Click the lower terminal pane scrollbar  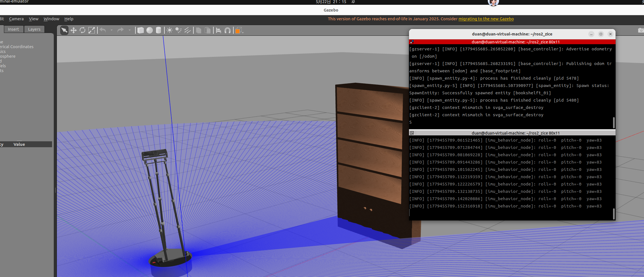click(x=614, y=214)
